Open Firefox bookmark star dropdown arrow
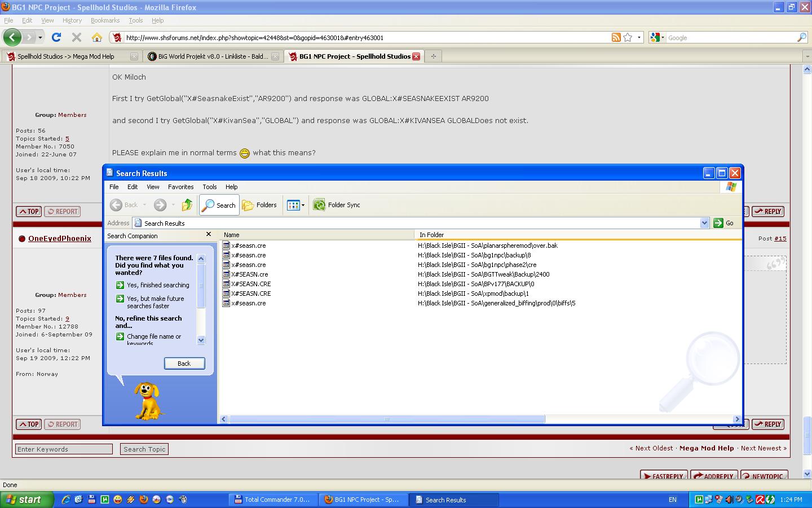Screen dimensions: 812x508 (x=639, y=37)
